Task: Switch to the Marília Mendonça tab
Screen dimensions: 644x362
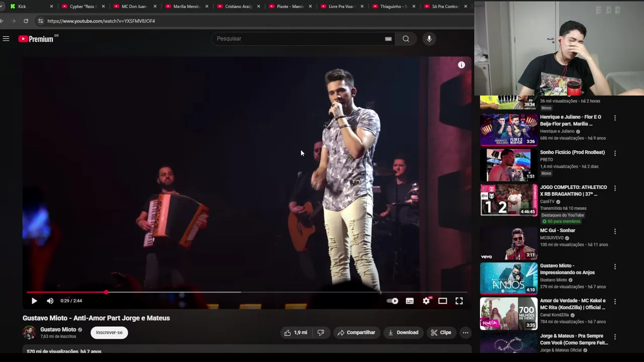Action: tap(186, 7)
